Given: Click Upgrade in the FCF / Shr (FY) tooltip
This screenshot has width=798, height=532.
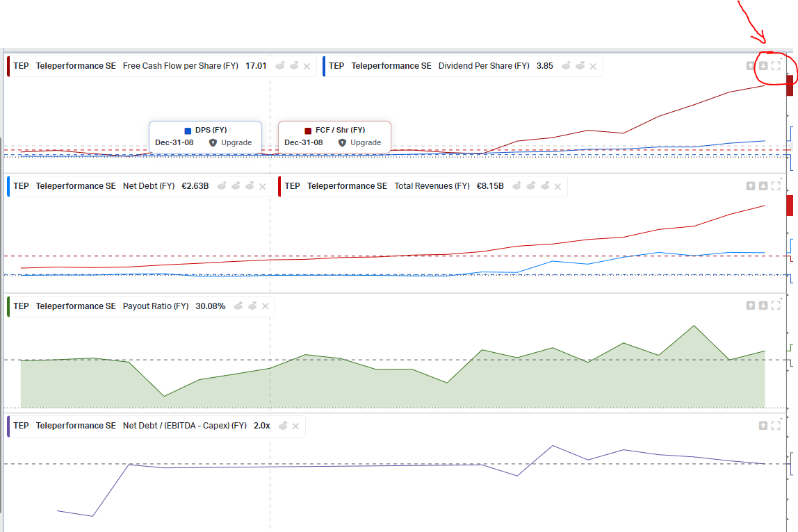Looking at the screenshot, I should 366,142.
